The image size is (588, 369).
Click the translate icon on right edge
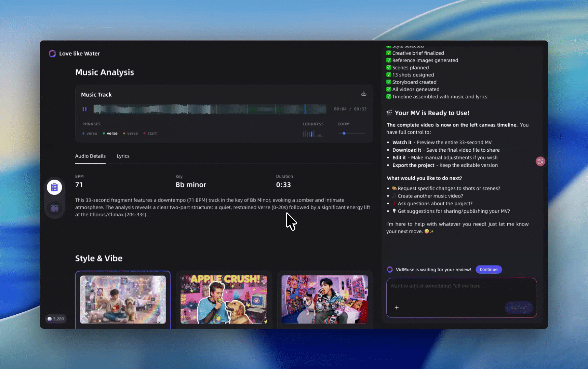[540, 161]
